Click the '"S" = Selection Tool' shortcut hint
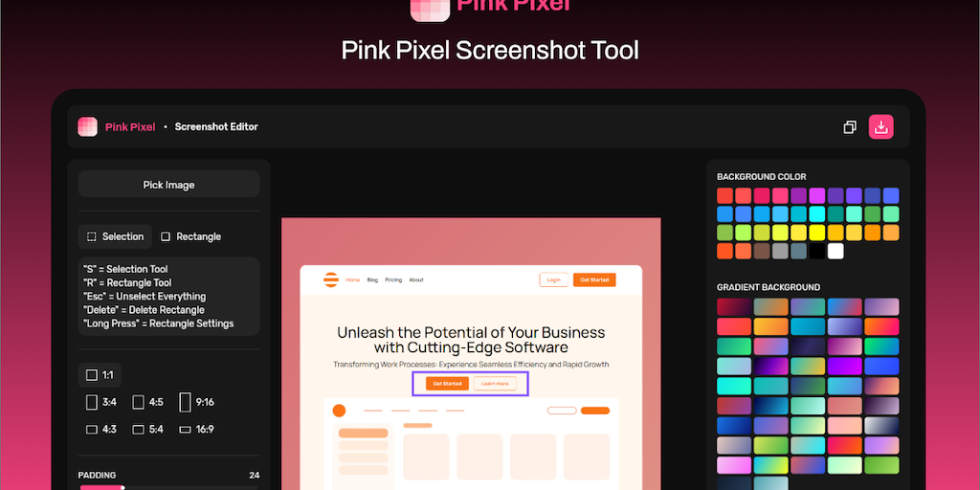The width and height of the screenshot is (980, 490). (125, 269)
